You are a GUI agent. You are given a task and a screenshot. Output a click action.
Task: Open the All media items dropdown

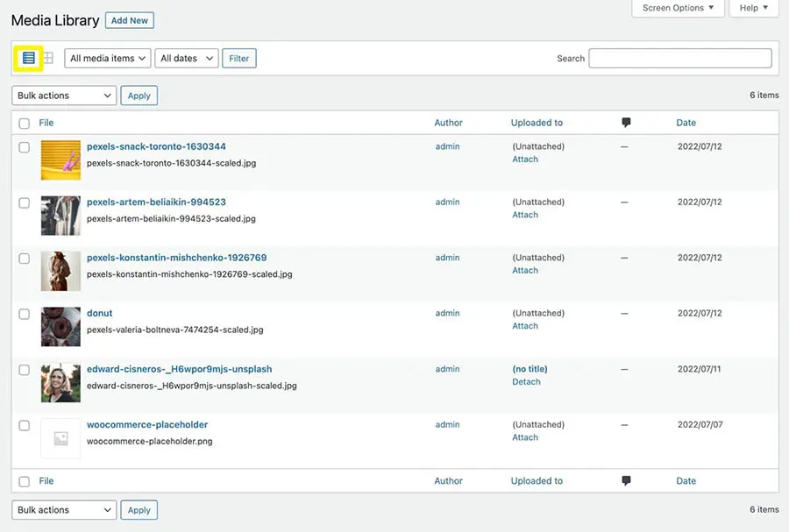coord(108,59)
